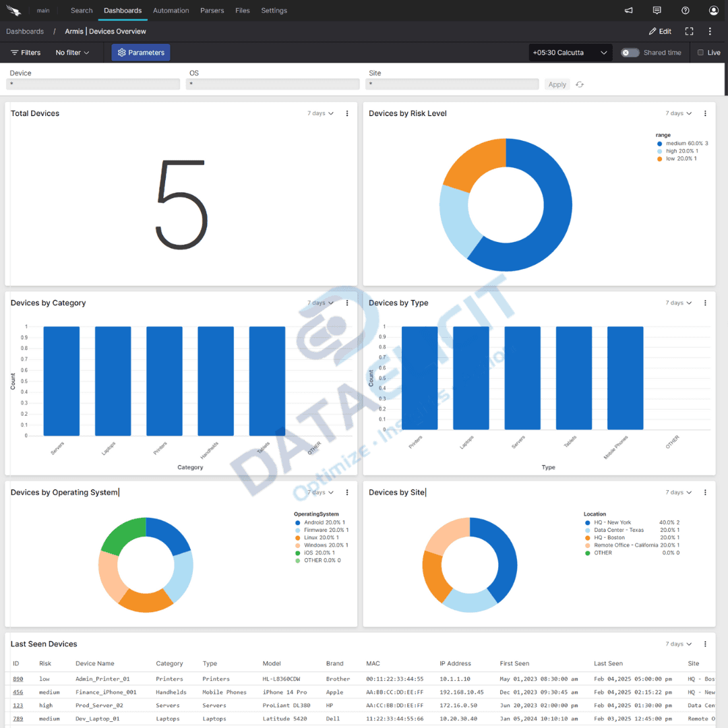
Task: Toggle the Shared time switch
Action: 630,52
